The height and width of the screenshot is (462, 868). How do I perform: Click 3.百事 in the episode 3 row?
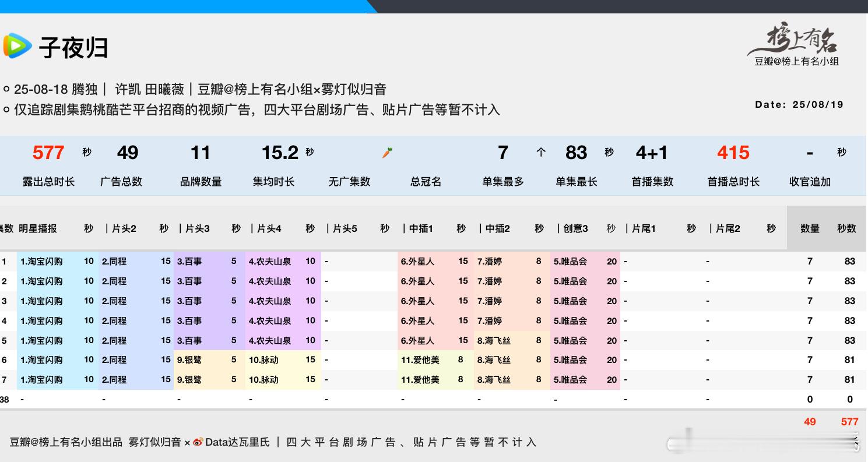tap(189, 301)
